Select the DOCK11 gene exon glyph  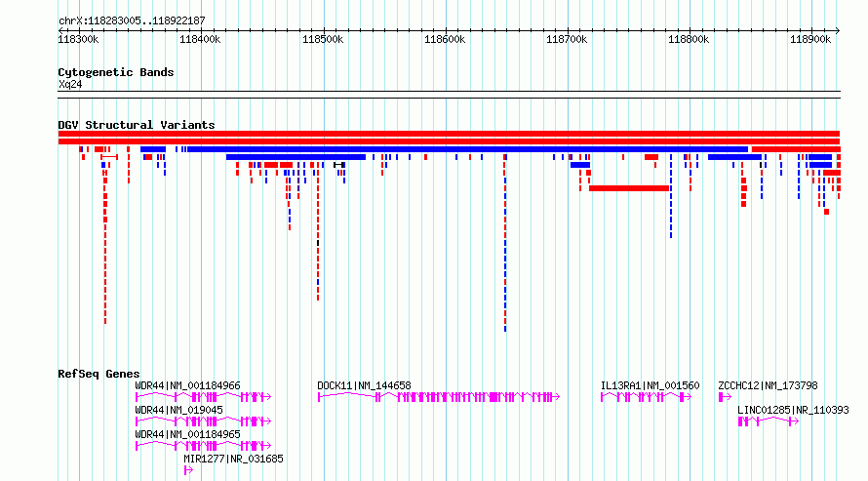pos(439,397)
